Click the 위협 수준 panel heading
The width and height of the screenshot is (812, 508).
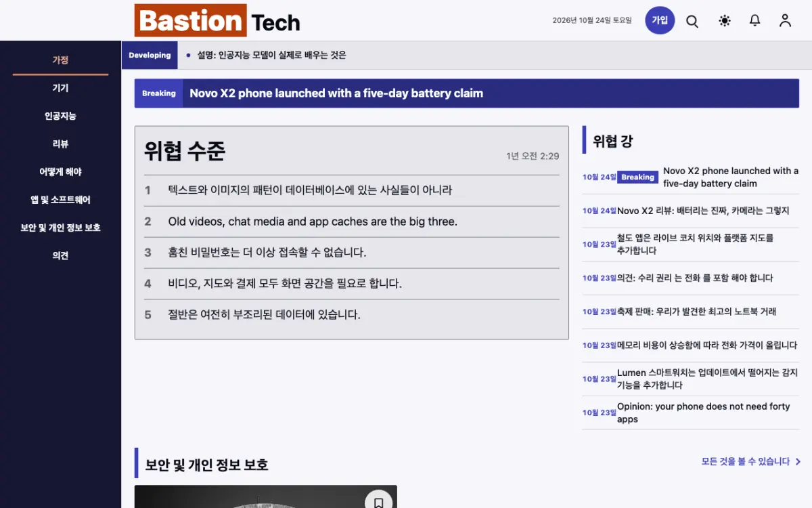(x=185, y=151)
